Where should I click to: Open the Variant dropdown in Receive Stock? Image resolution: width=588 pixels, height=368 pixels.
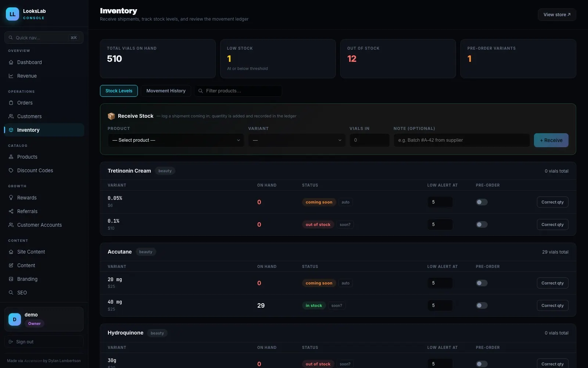click(297, 140)
